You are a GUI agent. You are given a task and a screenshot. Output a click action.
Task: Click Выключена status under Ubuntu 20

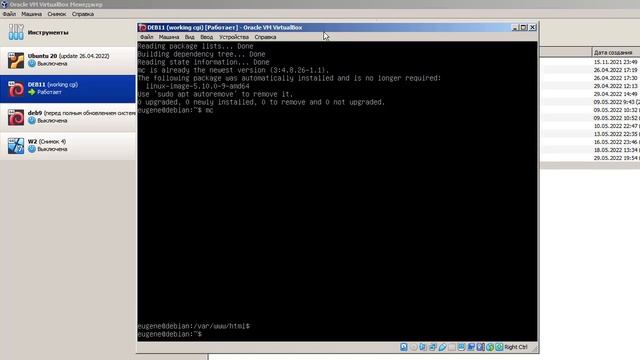tap(52, 64)
